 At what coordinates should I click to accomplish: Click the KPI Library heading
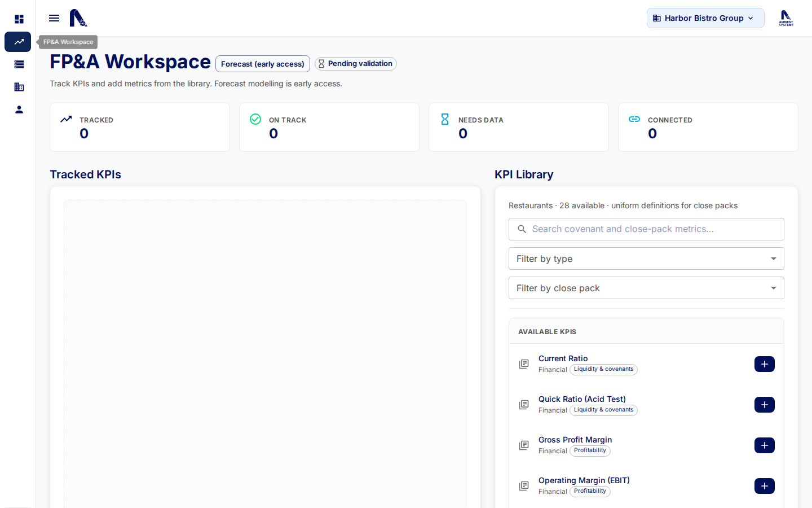pos(524,174)
